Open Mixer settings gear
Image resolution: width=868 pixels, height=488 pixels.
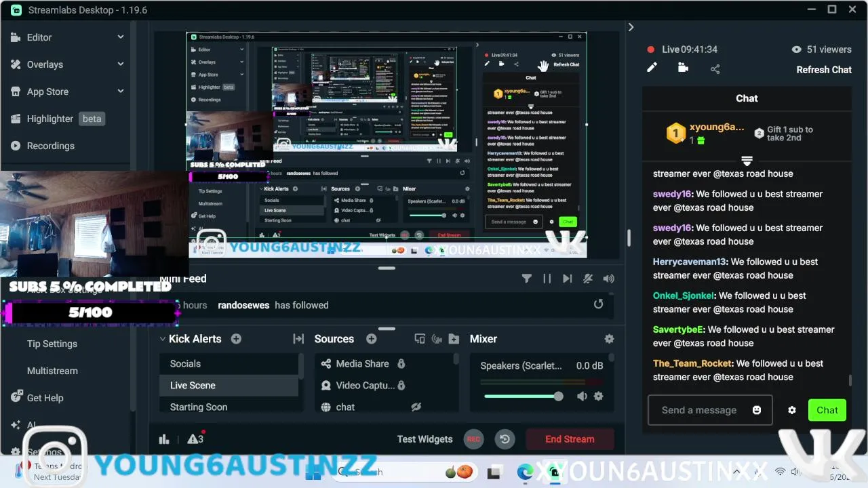click(x=609, y=339)
